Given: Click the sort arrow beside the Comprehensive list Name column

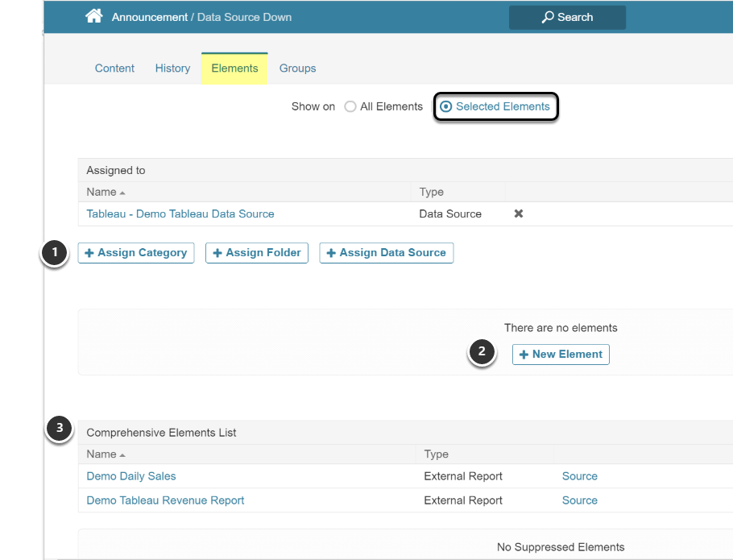Looking at the screenshot, I should (122, 454).
